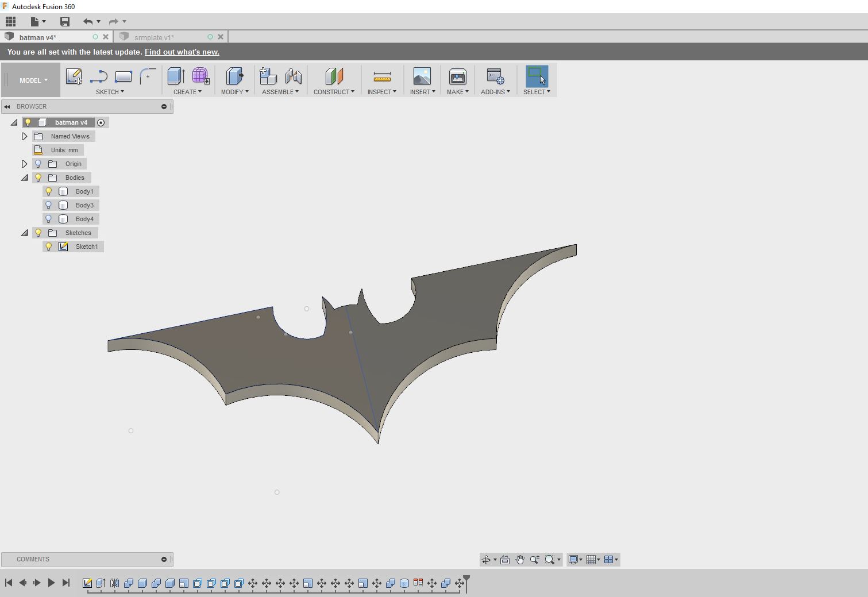Click the Redo arrow icon
This screenshot has width=868, height=597.
(114, 21)
